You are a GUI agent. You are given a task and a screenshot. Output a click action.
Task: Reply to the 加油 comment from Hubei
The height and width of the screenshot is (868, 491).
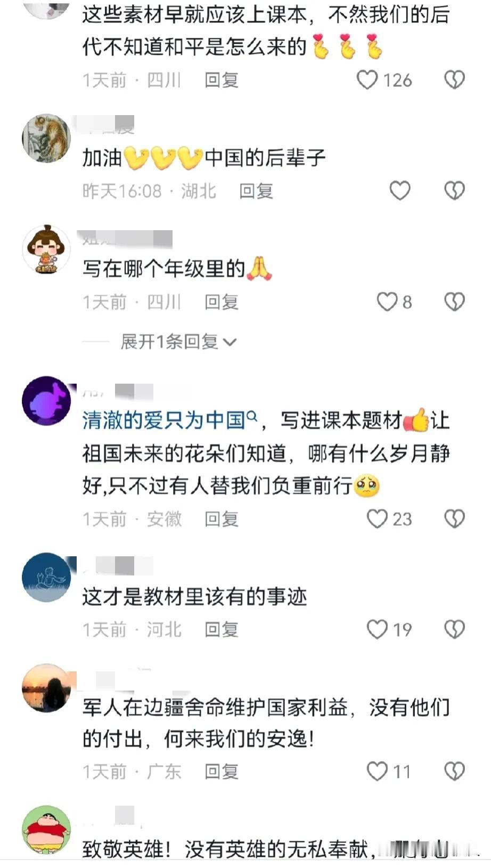click(256, 191)
